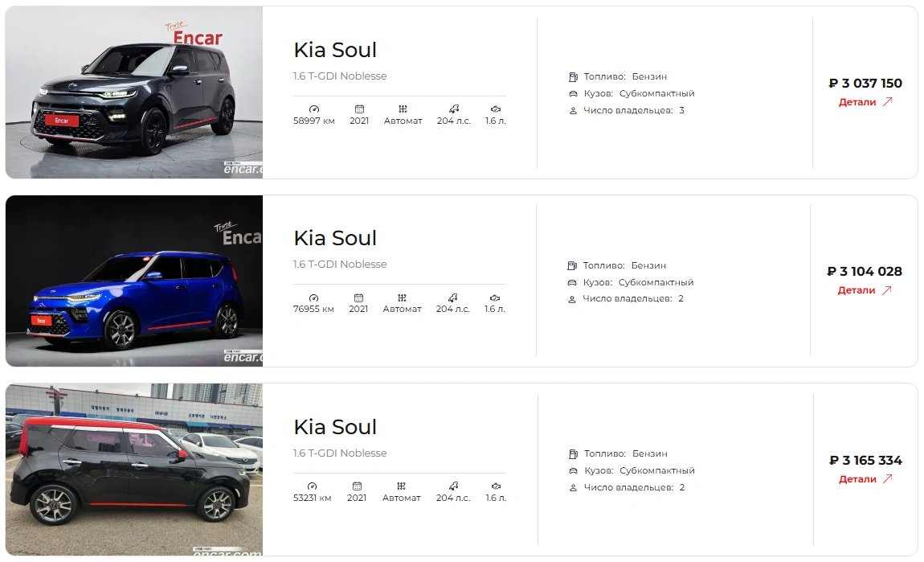Click the Kia Soul title in the third listing

tap(335, 427)
